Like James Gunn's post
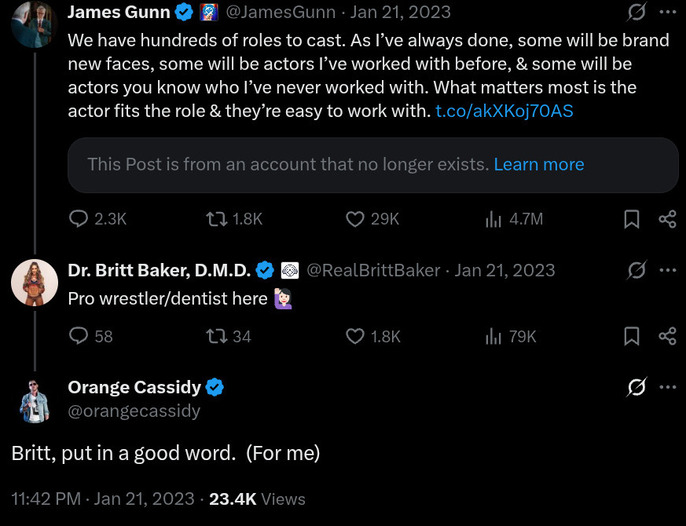The image size is (686, 526). coord(355,219)
